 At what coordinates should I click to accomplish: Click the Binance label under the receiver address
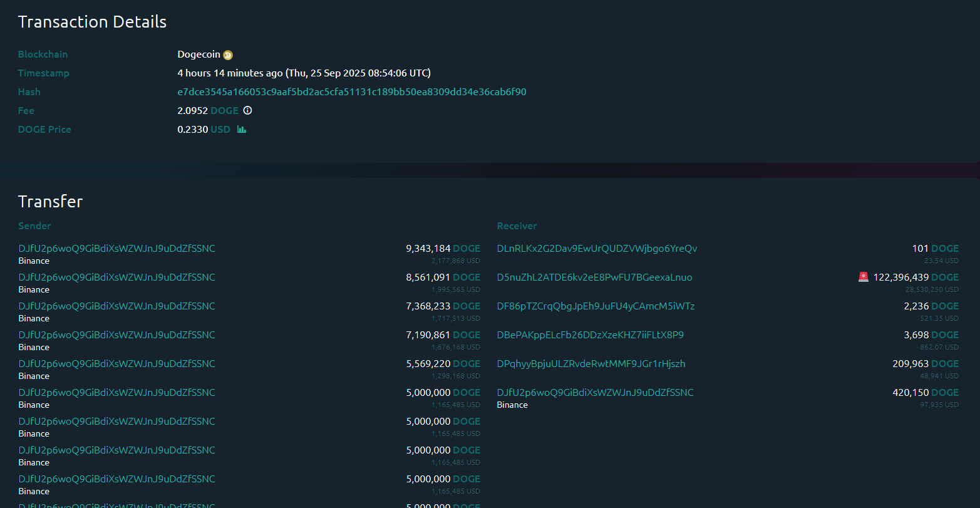[x=512, y=405]
